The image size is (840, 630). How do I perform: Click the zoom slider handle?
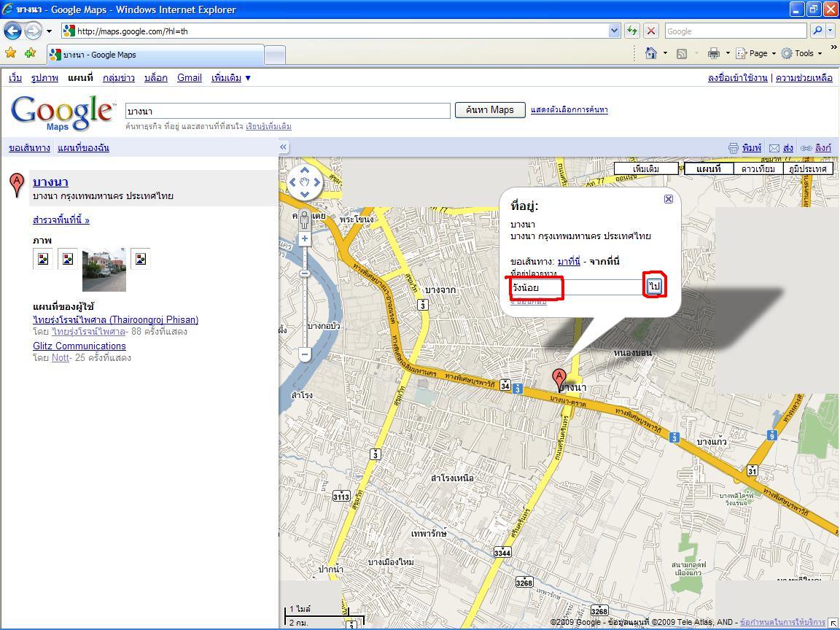[x=304, y=273]
